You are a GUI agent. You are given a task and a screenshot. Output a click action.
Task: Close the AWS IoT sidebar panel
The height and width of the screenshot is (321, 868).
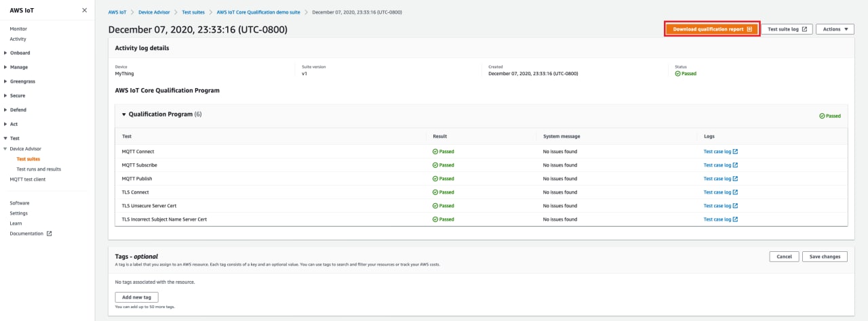(x=84, y=10)
